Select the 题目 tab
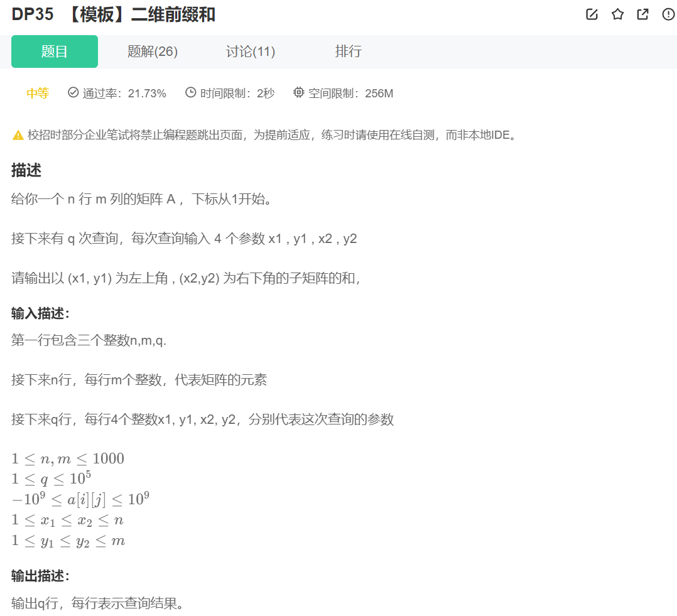The image size is (677, 616). point(55,51)
